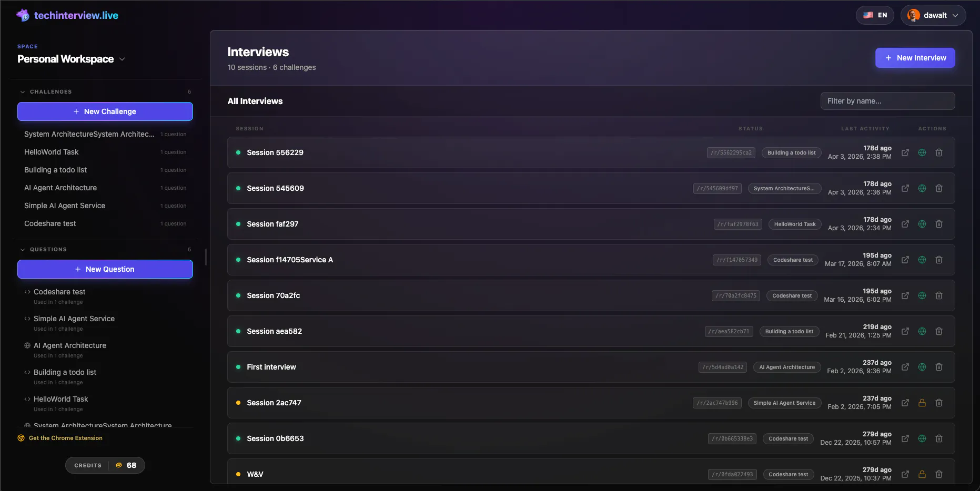Click the techinterview.live logo icon
980x491 pixels.
click(23, 15)
